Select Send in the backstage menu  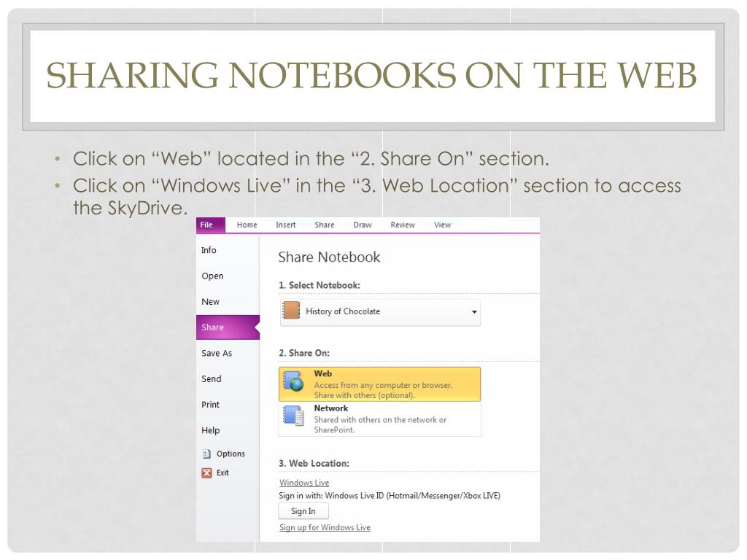228,378
